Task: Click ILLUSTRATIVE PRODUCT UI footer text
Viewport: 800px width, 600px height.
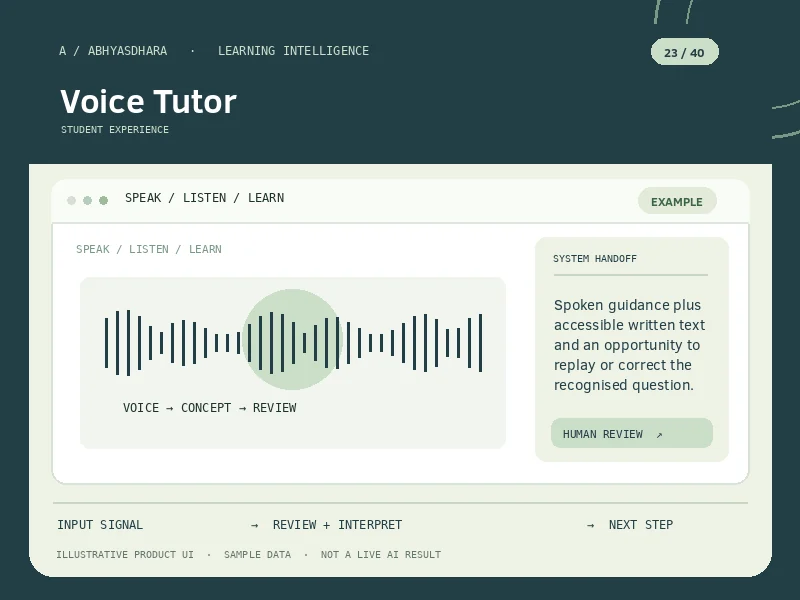Action: [125, 555]
